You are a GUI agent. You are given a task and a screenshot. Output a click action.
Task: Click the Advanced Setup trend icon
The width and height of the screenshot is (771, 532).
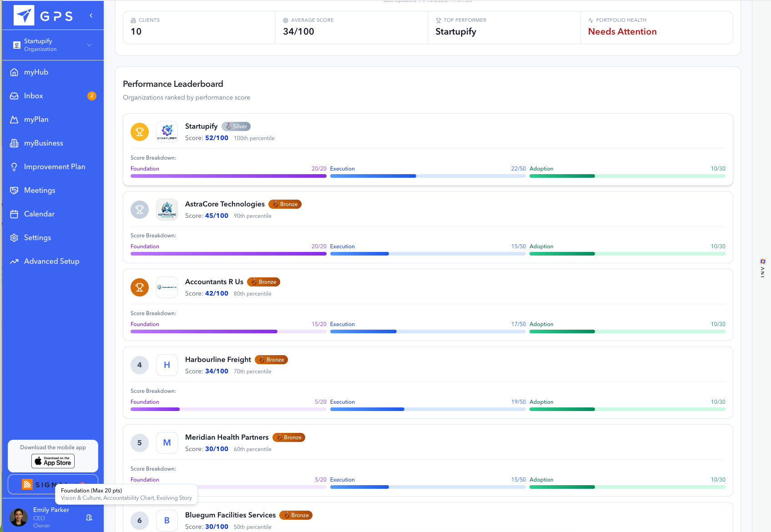[14, 261]
